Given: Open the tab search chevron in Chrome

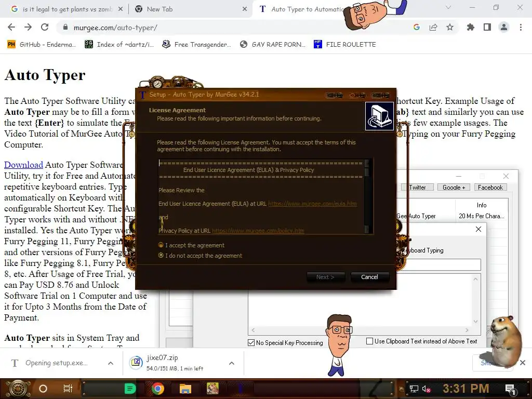Looking at the screenshot, I should tap(448, 7).
